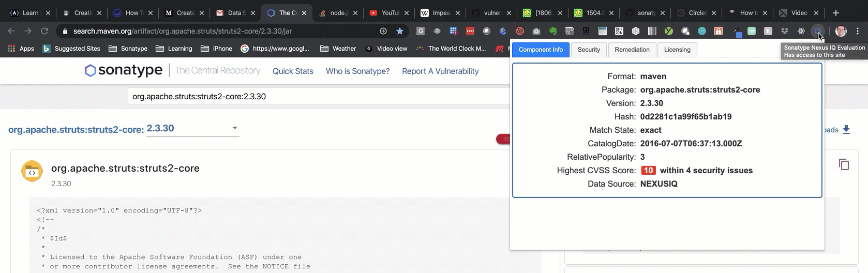The image size is (868, 273).
Task: Click the React atom extension icon
Action: click(x=801, y=31)
